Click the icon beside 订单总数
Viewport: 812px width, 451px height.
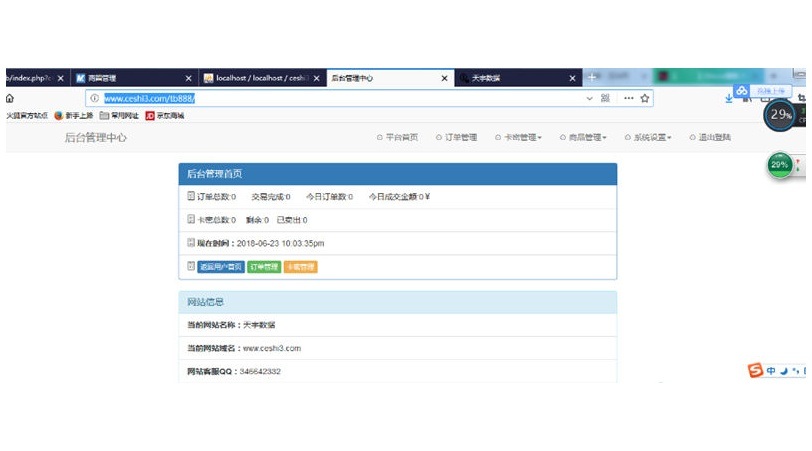pos(191,196)
